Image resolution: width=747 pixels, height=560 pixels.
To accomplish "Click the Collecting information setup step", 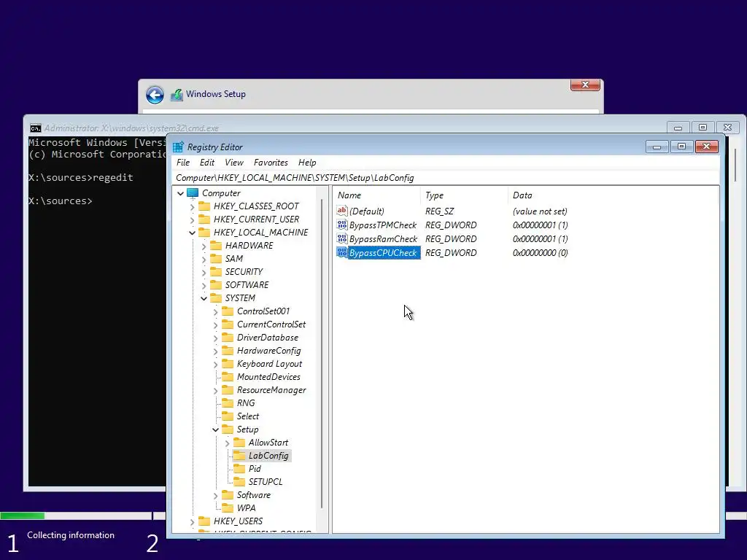I will pos(71,535).
